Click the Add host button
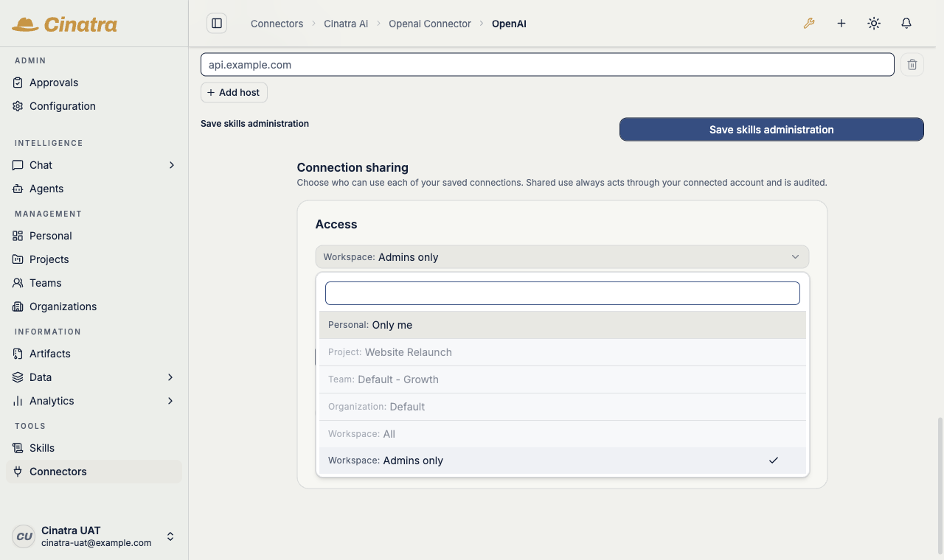 click(234, 92)
